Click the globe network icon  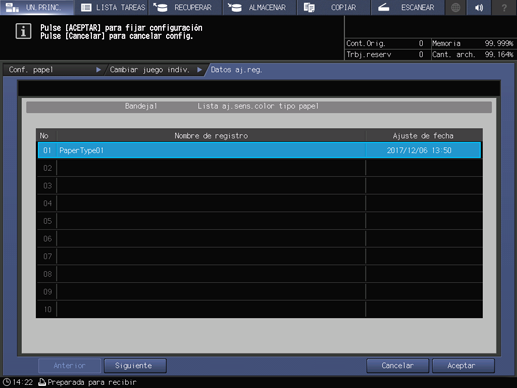pyautogui.click(x=455, y=7)
